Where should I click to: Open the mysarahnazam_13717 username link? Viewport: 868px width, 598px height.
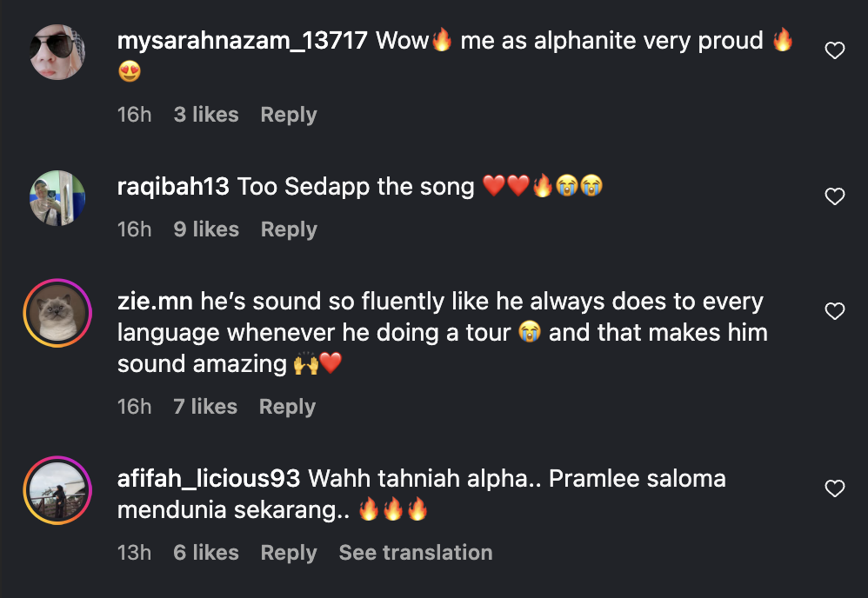[242, 41]
